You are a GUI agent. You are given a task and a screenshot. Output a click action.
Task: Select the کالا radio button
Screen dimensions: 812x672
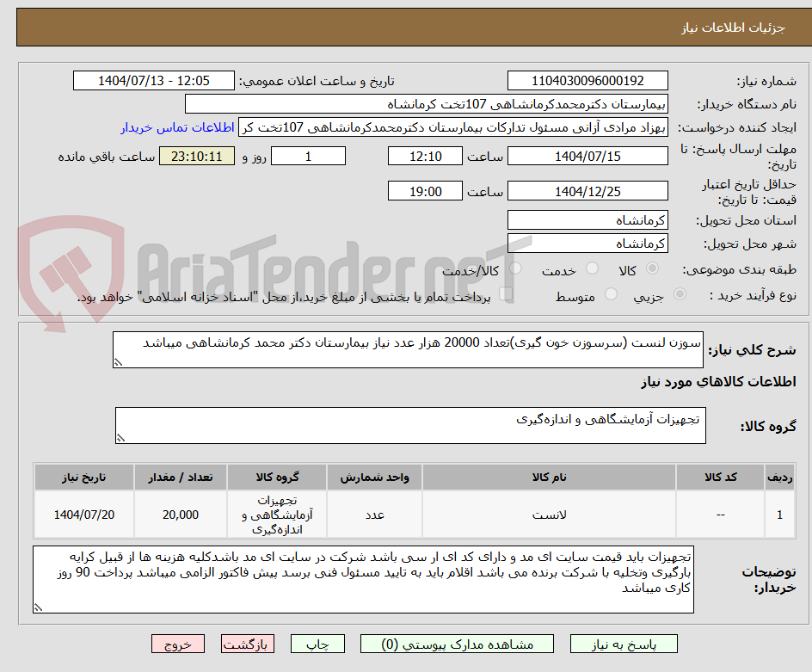pos(653,268)
